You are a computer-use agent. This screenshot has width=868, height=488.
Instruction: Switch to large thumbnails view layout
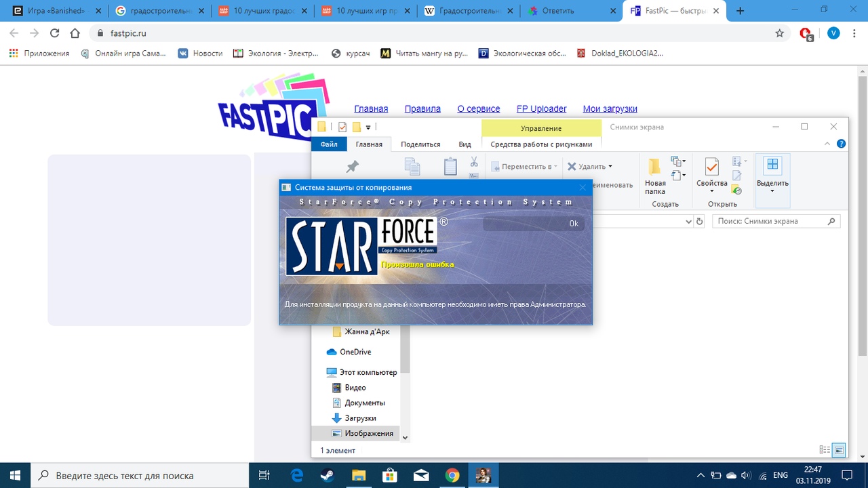coord(840,450)
